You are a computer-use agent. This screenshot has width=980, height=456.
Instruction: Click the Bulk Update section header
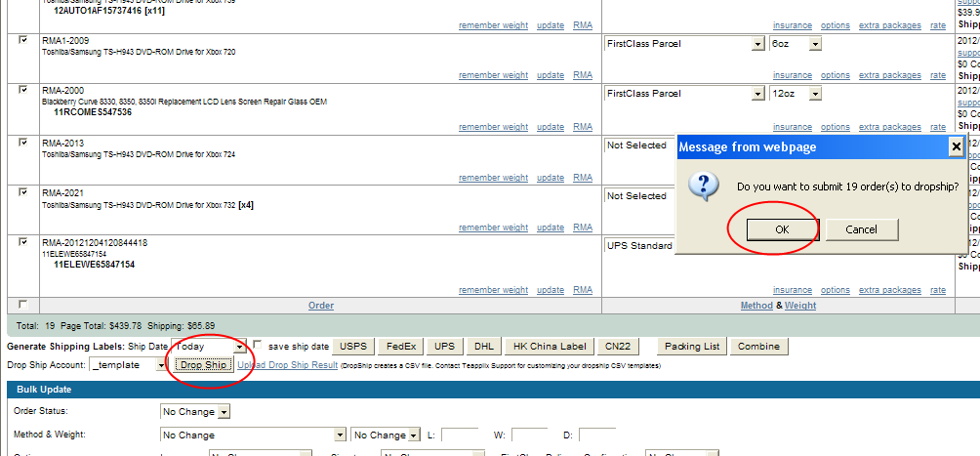[x=494, y=390]
